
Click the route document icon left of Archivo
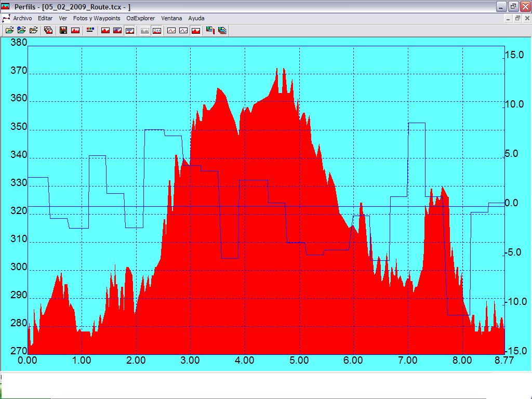pos(6,18)
